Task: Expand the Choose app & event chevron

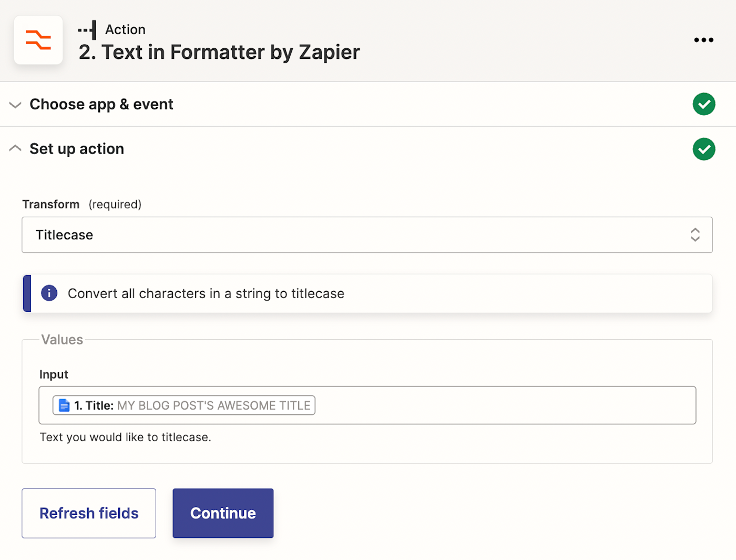Action: click(x=15, y=105)
